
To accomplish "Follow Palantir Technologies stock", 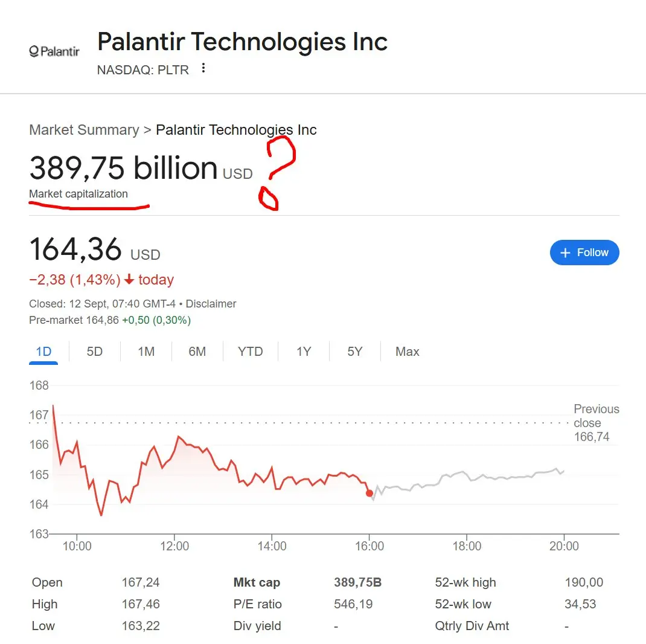I will coord(584,253).
